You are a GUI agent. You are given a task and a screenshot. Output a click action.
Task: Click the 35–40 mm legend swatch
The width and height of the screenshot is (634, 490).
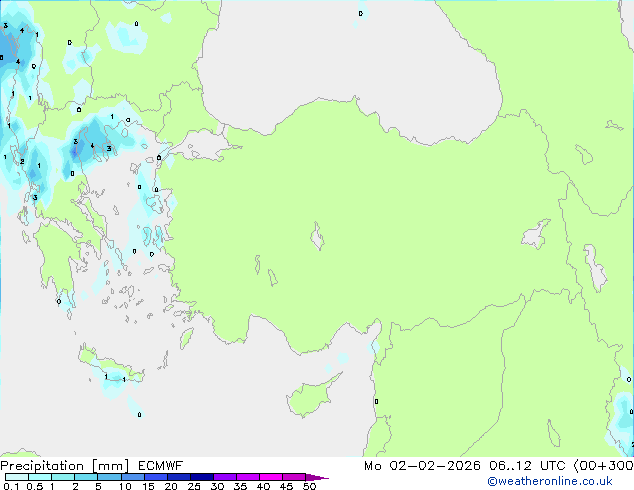point(248,477)
